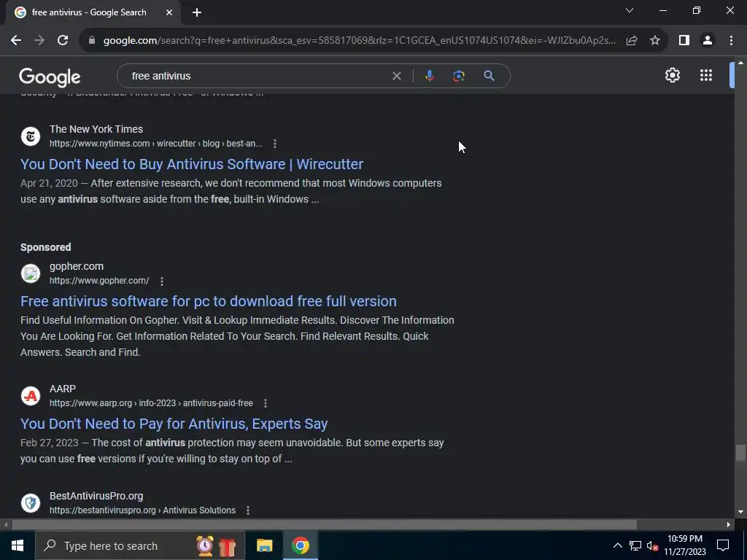Open more options for gopher.com ad
Viewport: 747px width, 560px height.
(162, 281)
